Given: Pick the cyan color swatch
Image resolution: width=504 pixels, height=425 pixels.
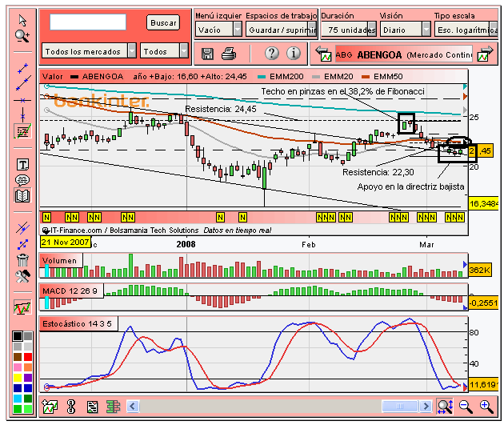Looking at the screenshot, I should tap(18, 399).
